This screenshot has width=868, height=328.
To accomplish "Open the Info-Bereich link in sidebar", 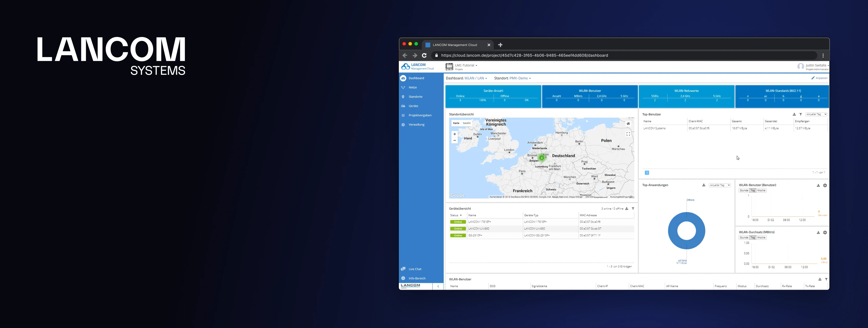I will click(x=417, y=279).
